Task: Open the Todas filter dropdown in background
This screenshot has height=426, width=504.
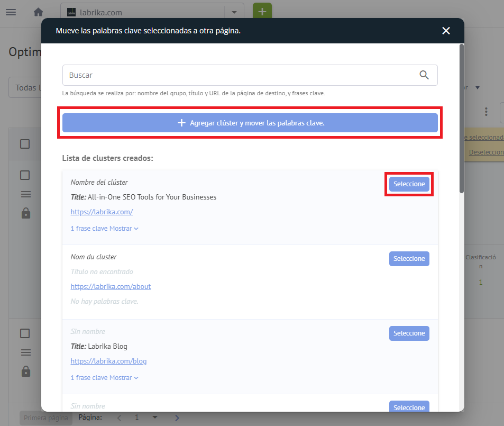Action: [25, 87]
